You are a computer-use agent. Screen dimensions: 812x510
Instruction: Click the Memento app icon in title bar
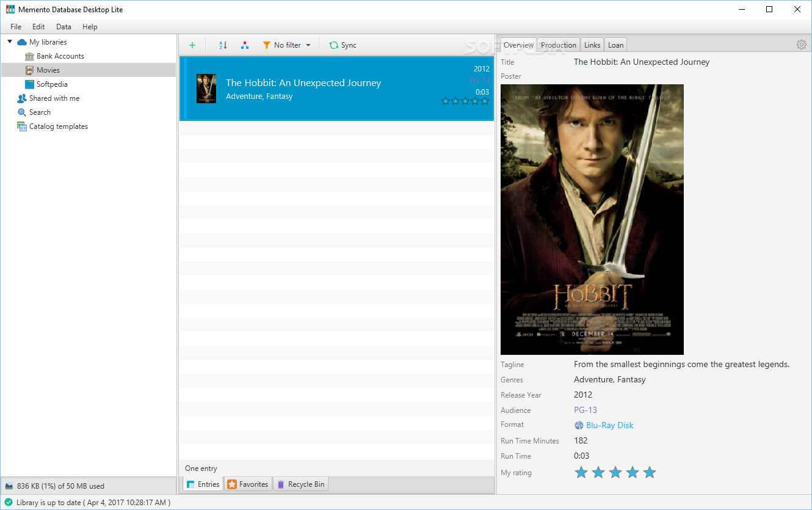10,9
